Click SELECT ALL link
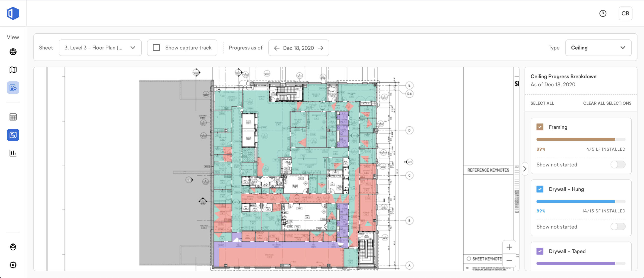The image size is (644, 278). click(542, 103)
